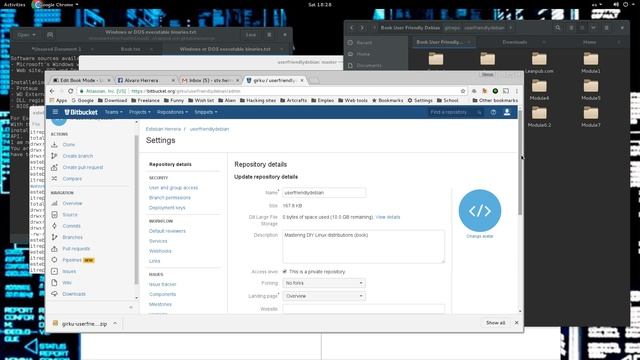Open the Branches navigation icon

point(54,237)
